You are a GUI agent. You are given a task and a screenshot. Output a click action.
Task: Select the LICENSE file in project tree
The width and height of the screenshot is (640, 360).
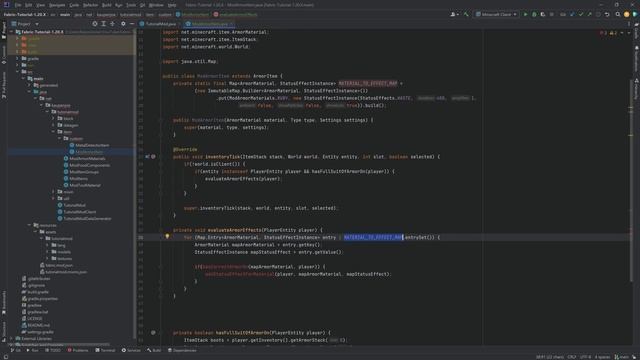point(32,318)
